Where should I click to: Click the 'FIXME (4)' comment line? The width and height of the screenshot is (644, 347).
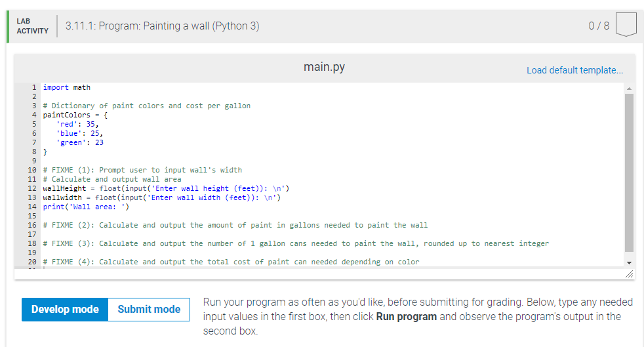[231, 262]
